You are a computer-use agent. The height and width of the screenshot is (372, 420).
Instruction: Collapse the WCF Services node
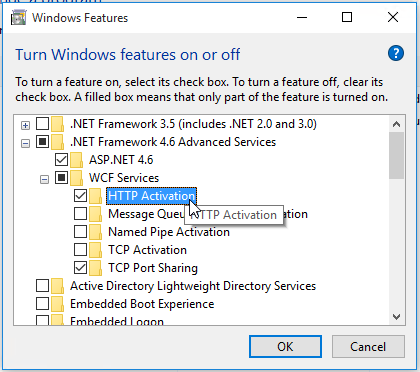coord(44,180)
